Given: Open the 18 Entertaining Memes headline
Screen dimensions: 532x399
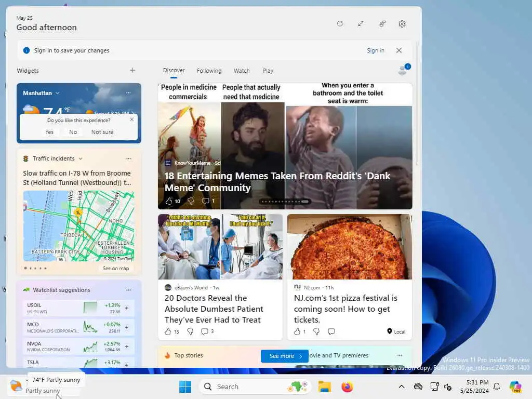Looking at the screenshot, I should (277, 182).
